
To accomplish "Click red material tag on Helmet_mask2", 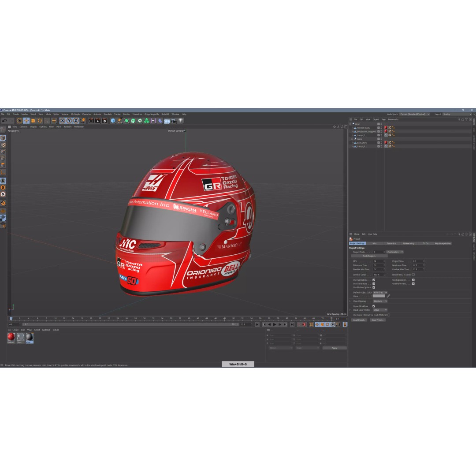I will (386, 128).
